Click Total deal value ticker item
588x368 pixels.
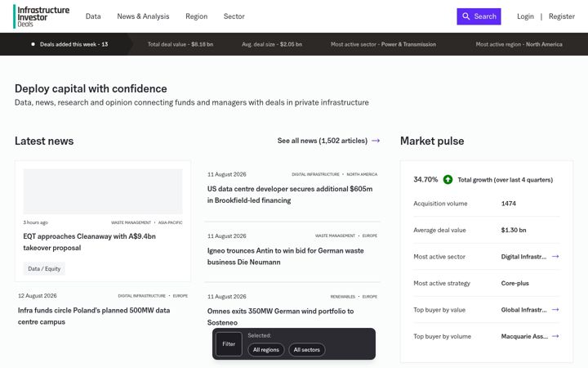(180, 44)
